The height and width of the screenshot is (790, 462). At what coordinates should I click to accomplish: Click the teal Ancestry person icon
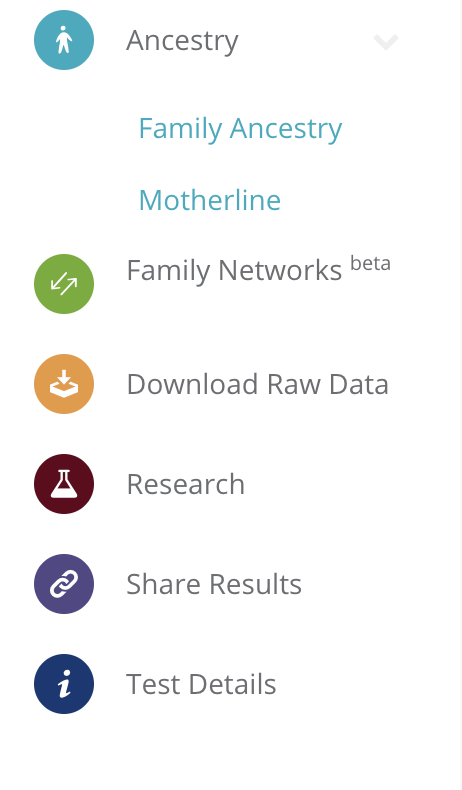click(x=64, y=40)
